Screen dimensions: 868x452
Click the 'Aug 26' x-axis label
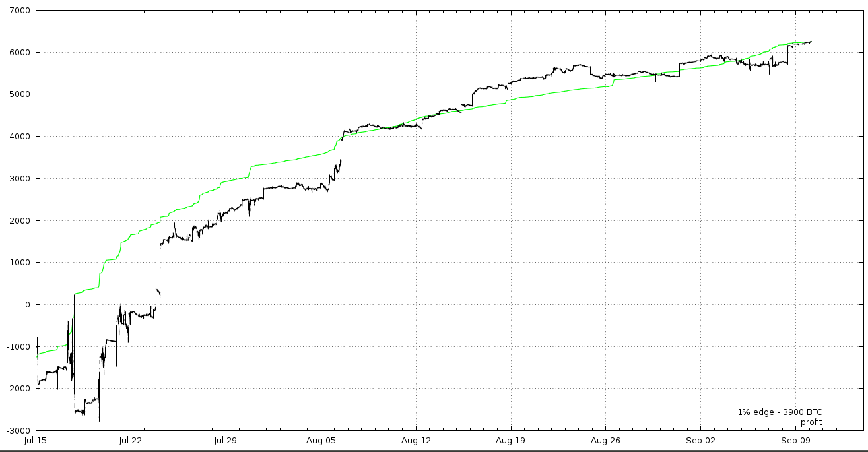coord(606,439)
